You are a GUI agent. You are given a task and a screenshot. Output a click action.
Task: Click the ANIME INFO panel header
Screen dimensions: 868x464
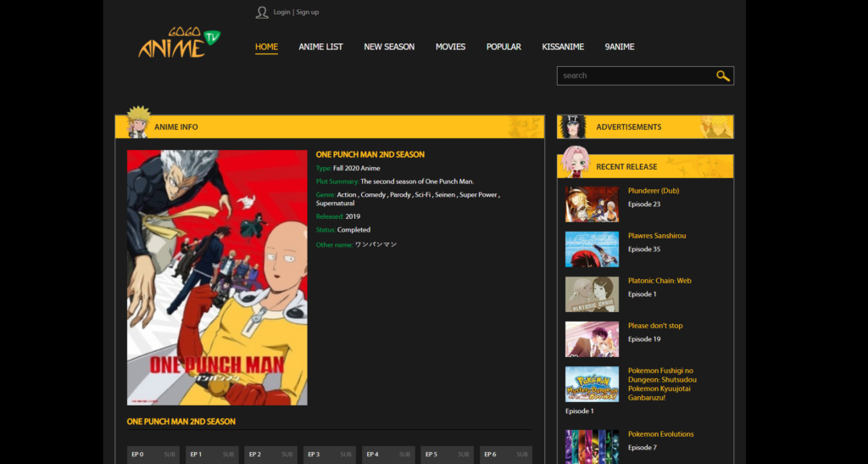coord(330,126)
